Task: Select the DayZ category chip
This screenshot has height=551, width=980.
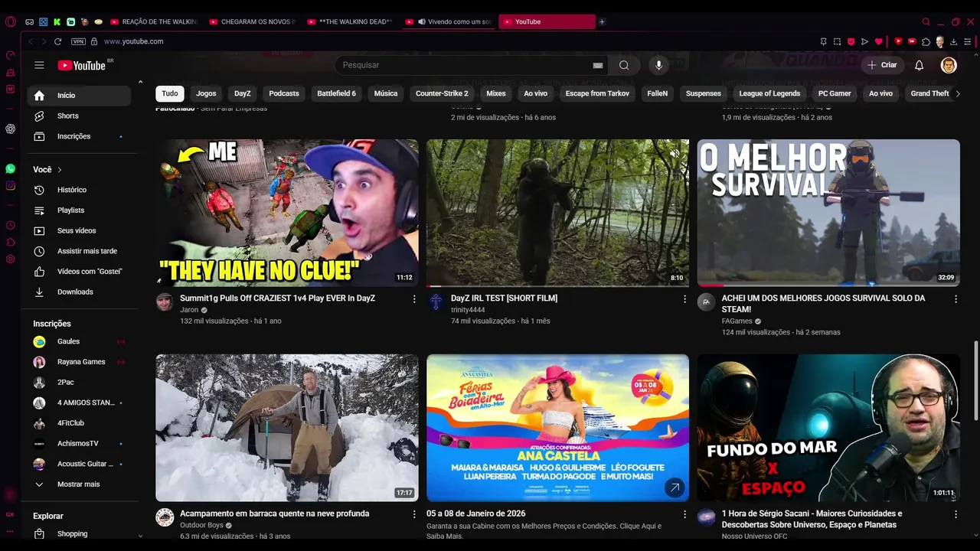Action: click(x=242, y=93)
